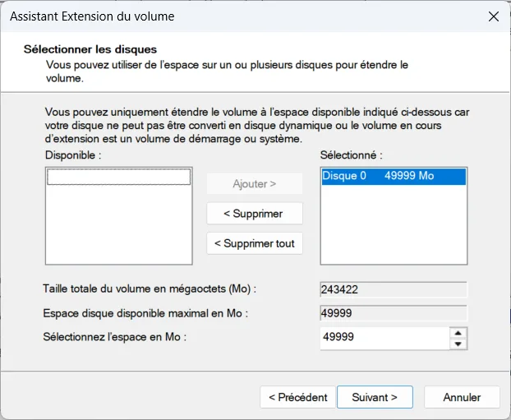This screenshot has height=420, width=511.
Task: Click the < Supprimer button
Action: pyautogui.click(x=255, y=214)
